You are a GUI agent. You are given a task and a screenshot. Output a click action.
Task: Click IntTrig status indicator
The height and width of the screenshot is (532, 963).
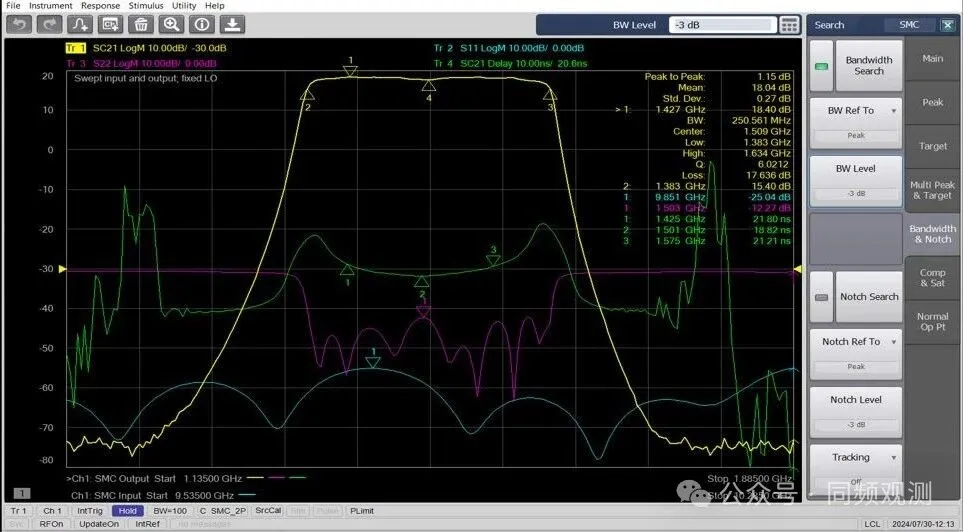[x=90, y=511]
